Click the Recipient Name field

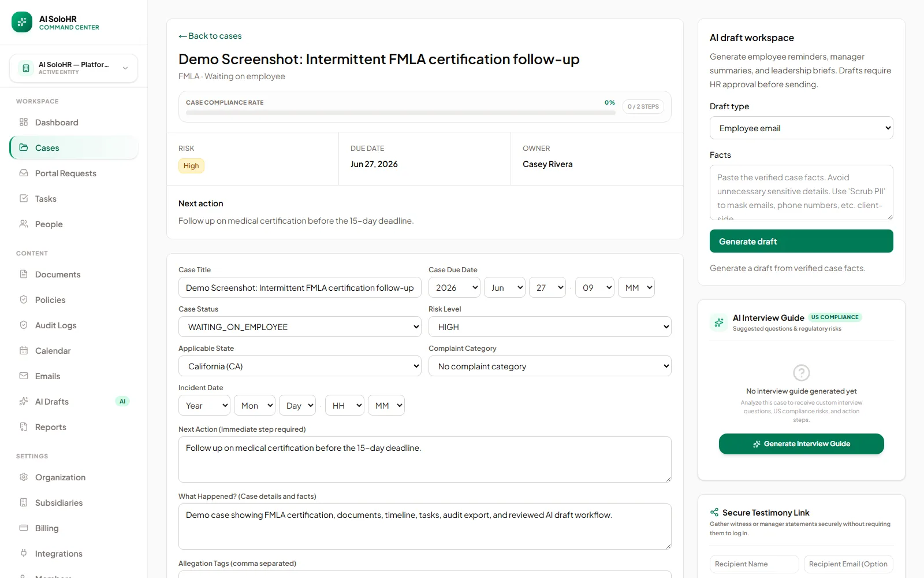[754, 564]
